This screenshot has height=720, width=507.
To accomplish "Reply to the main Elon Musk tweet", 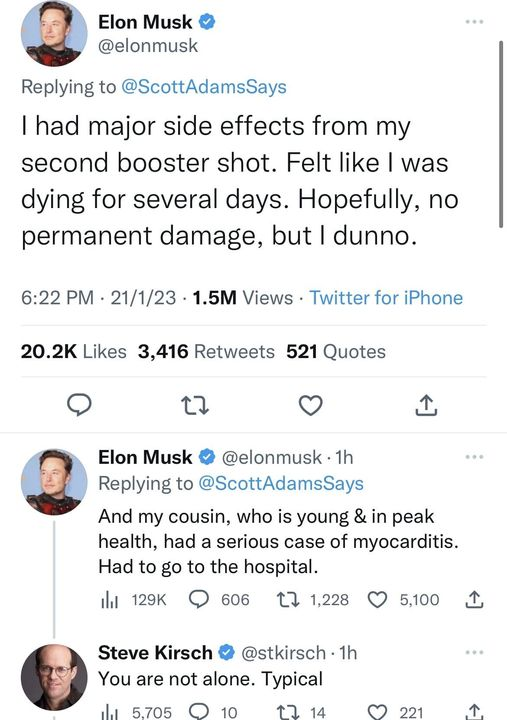I will pyautogui.click(x=79, y=405).
